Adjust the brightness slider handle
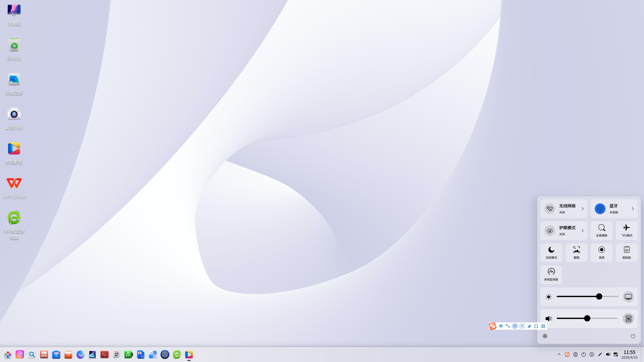Screen dimensions: 644x362 [599, 297]
